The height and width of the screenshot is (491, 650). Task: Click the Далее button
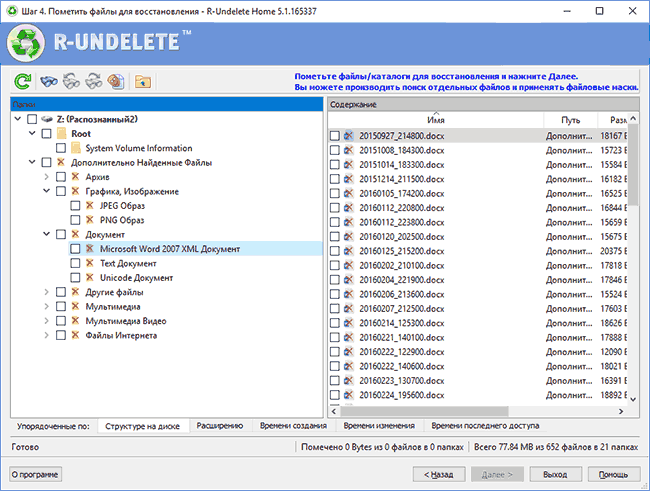pyautogui.click(x=497, y=474)
